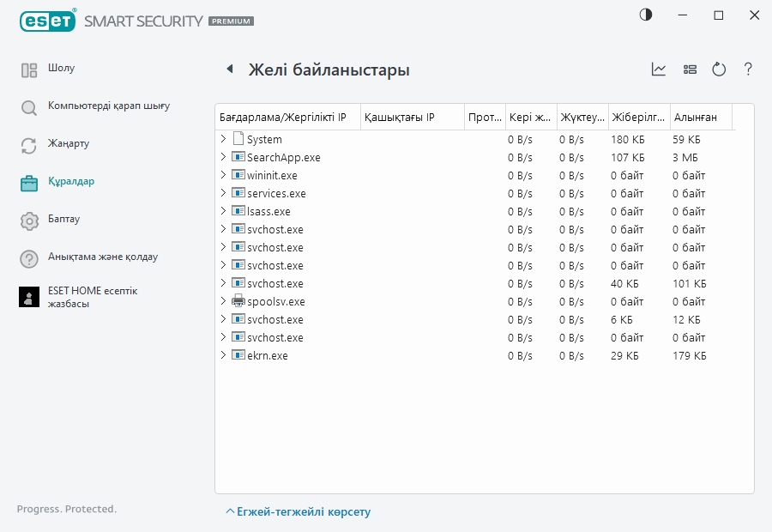Click Егжей-тегжейлі көрсету link
The image size is (772, 532).
coord(299,512)
